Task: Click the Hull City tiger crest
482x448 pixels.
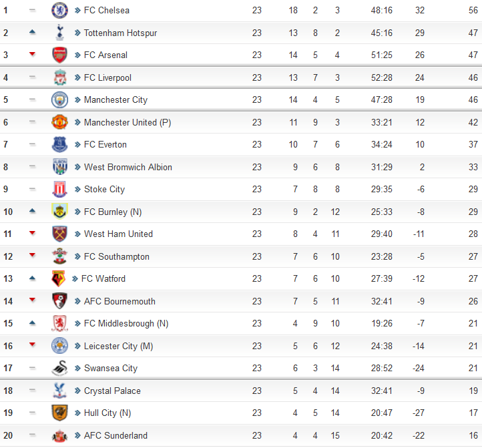Action: click(59, 413)
